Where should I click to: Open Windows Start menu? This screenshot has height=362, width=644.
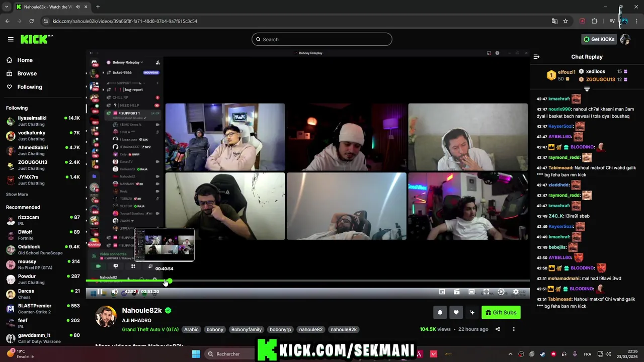click(x=196, y=354)
